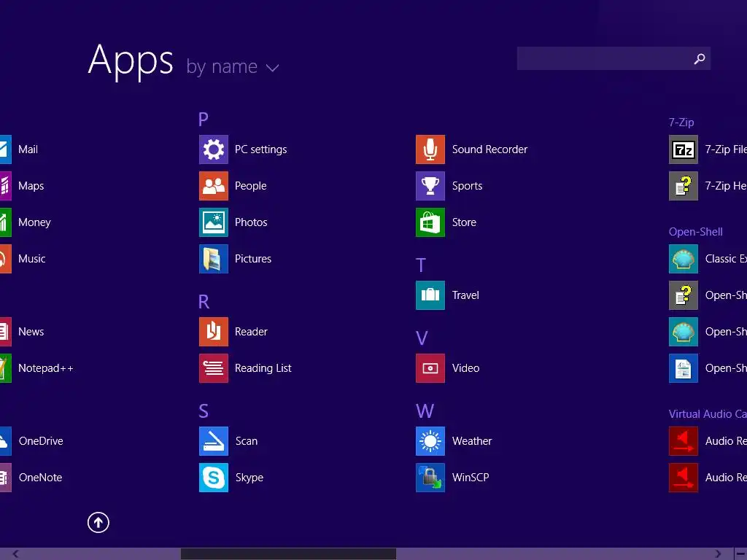Image resolution: width=747 pixels, height=560 pixels.
Task: Click the 'Mail' app label
Action: [28, 149]
